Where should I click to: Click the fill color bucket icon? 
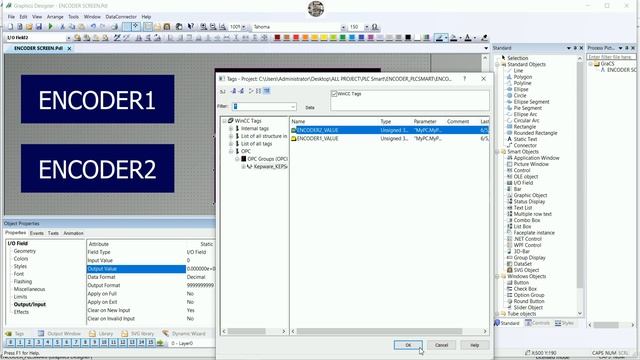point(453,38)
